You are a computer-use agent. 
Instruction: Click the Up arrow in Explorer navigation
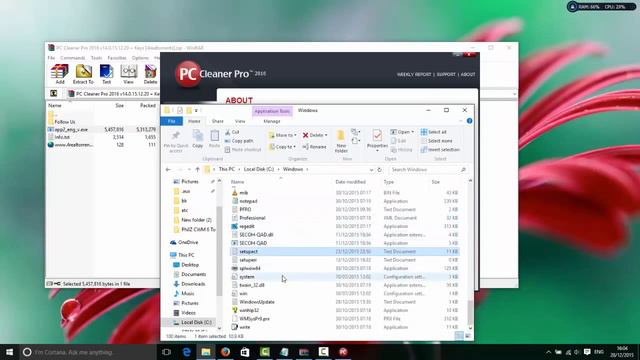pyautogui.click(x=198, y=169)
